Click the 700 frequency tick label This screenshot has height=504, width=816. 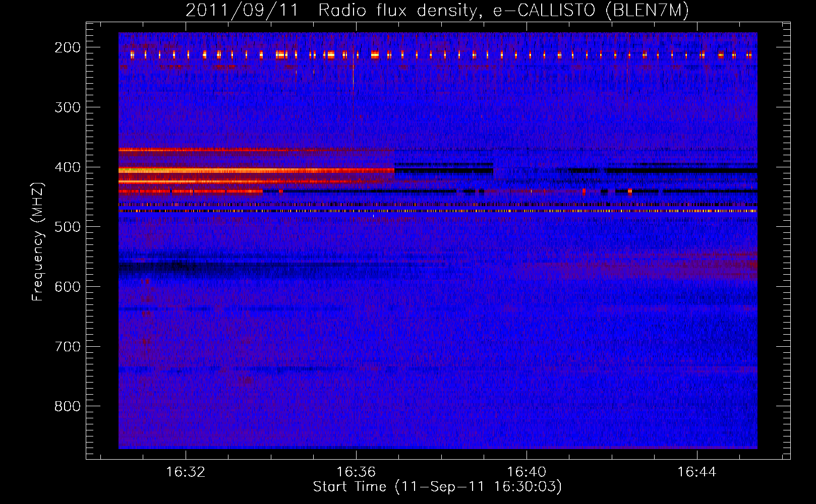point(67,347)
